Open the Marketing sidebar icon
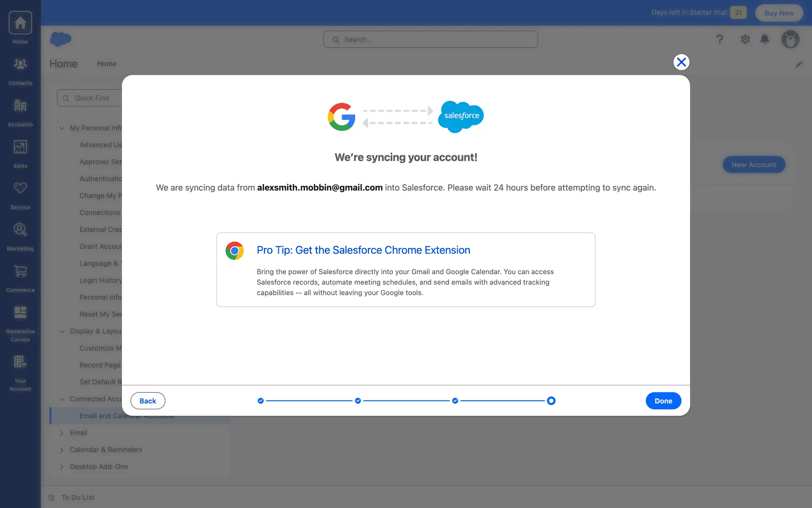Screen dimensions: 812x508 [x=20, y=230]
